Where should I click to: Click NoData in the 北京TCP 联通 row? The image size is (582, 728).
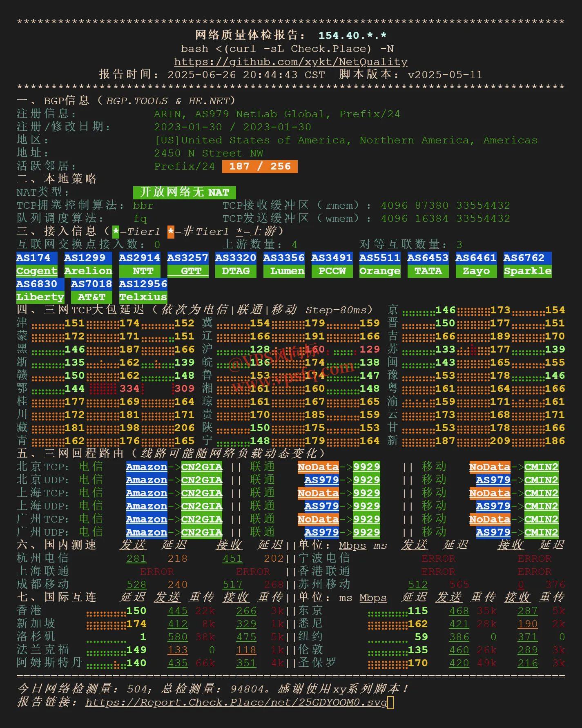click(318, 467)
